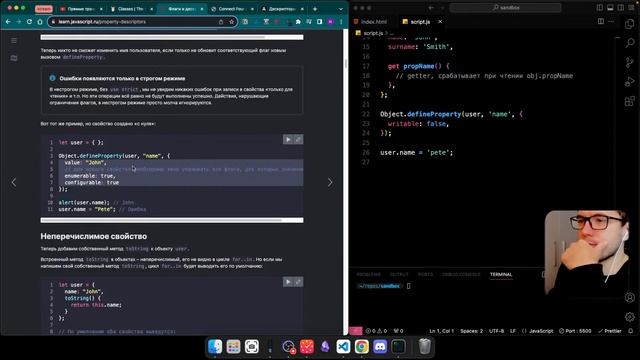
Task: Change UTF-8 encoding in status bar
Action: click(x=496, y=331)
